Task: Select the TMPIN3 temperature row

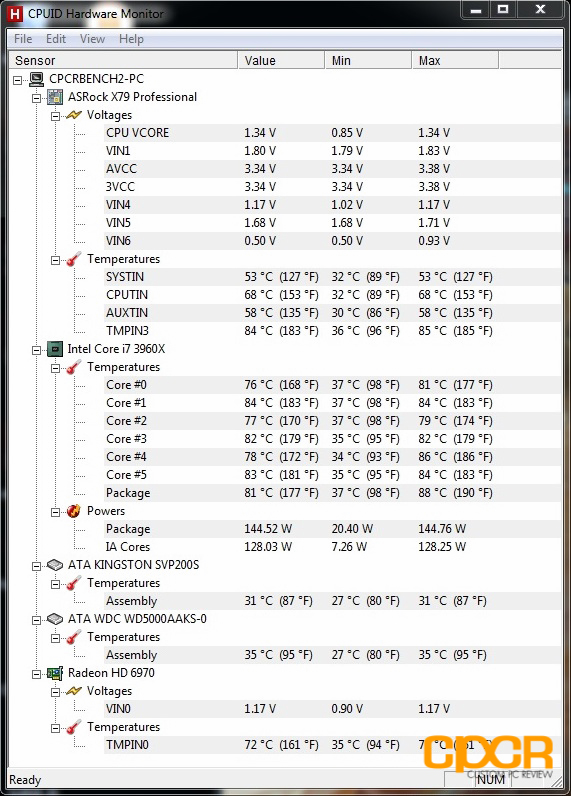Action: click(x=333, y=331)
